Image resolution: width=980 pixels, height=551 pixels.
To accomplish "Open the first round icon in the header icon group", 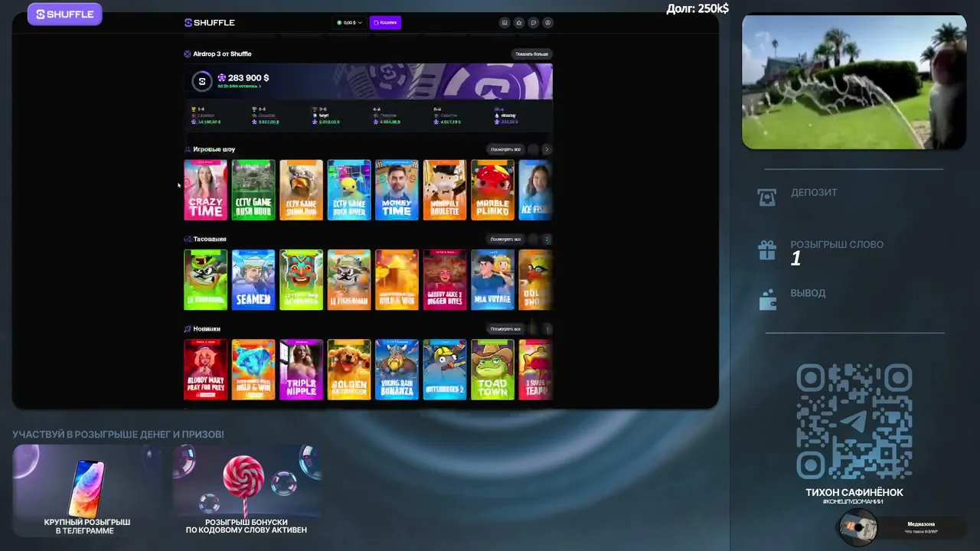I will click(505, 23).
